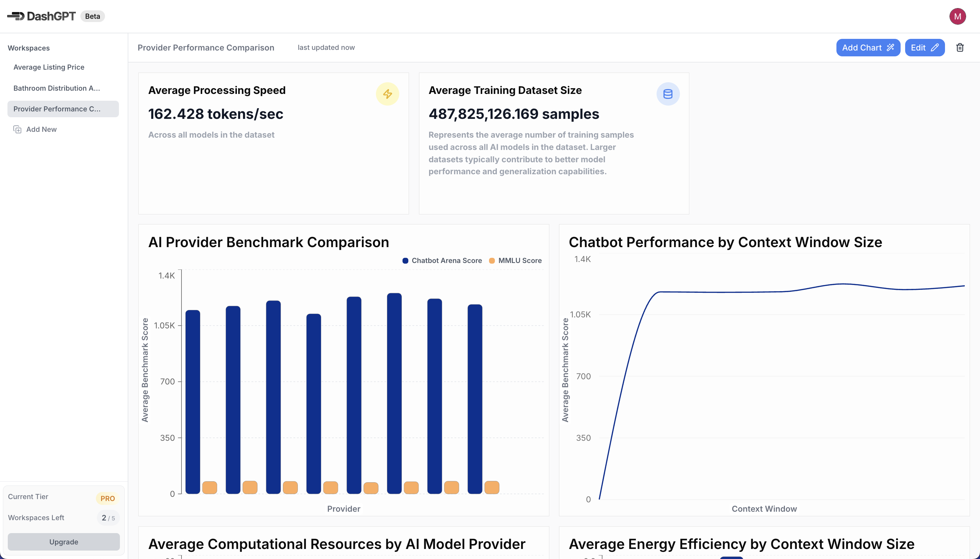The width and height of the screenshot is (980, 559).
Task: Click the lightning bolt speed icon
Action: (x=387, y=94)
